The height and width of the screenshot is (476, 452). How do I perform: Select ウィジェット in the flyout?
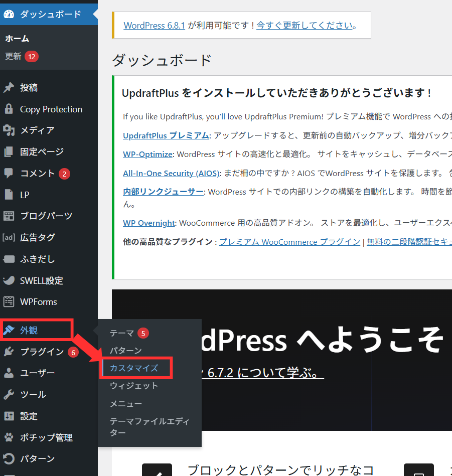click(x=134, y=386)
